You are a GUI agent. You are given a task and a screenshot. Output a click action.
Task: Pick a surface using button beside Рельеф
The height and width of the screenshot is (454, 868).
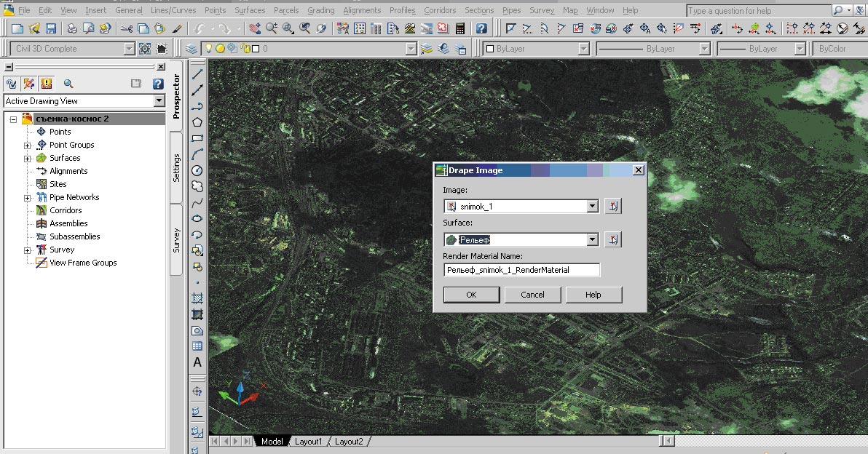click(613, 239)
